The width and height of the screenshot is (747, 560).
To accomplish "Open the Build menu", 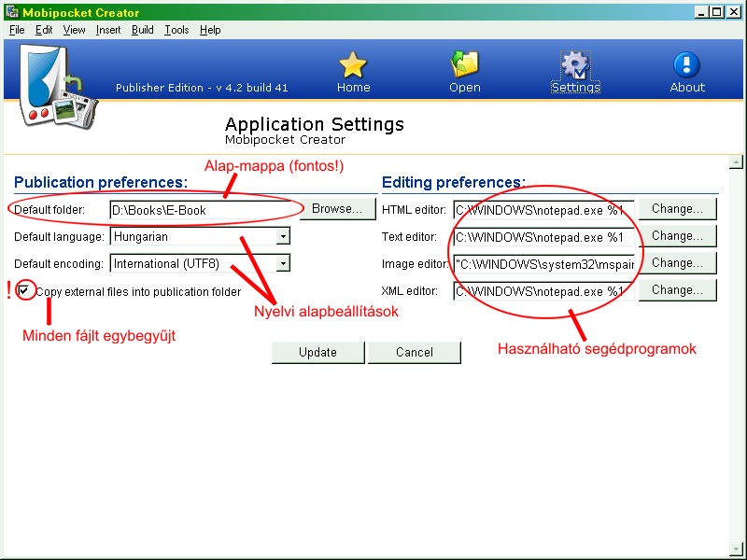I will tap(143, 30).
